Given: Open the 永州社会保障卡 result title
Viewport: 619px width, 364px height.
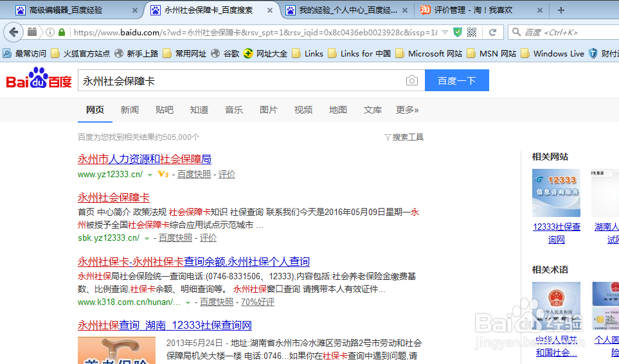Looking at the screenshot, I should pos(114,197).
